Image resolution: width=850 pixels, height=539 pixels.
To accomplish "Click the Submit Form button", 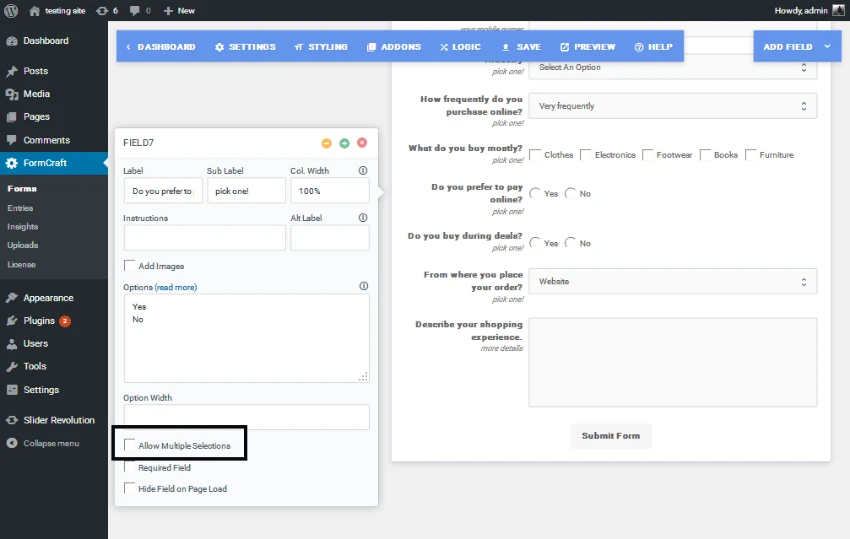I will (611, 436).
